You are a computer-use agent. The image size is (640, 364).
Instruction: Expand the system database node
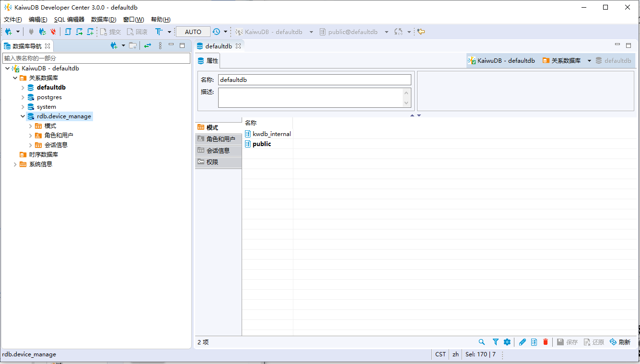(23, 107)
